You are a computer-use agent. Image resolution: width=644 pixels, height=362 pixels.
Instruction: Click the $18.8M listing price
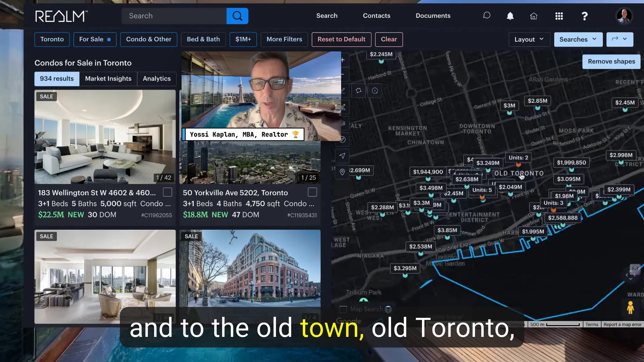[x=195, y=215]
